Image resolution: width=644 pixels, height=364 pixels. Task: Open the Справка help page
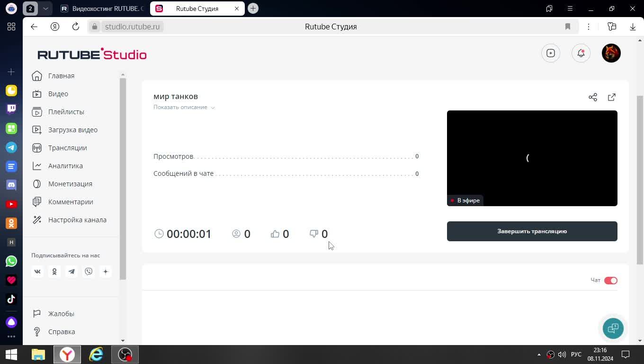pyautogui.click(x=62, y=332)
